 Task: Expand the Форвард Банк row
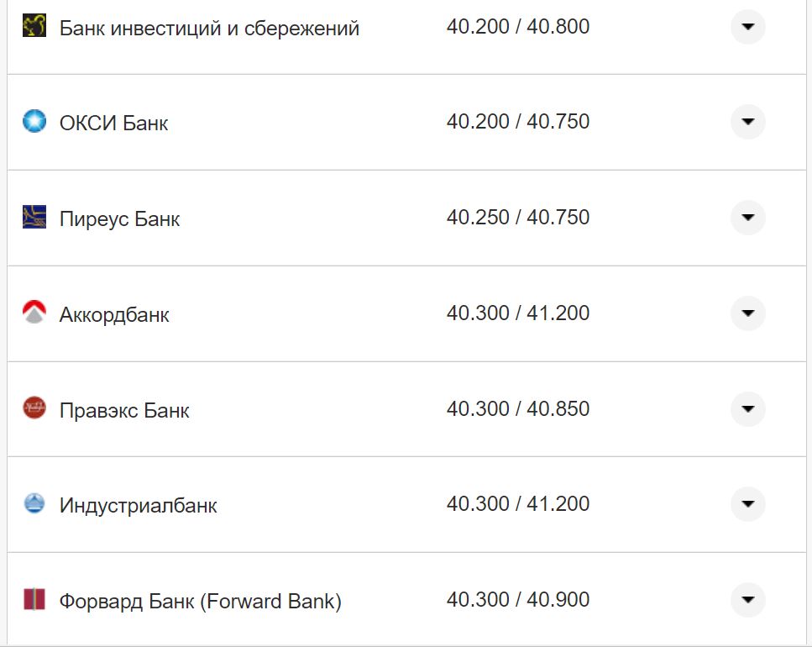click(747, 600)
